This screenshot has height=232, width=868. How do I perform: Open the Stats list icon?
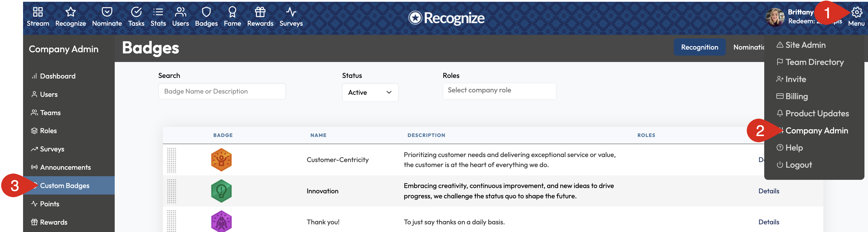click(158, 12)
